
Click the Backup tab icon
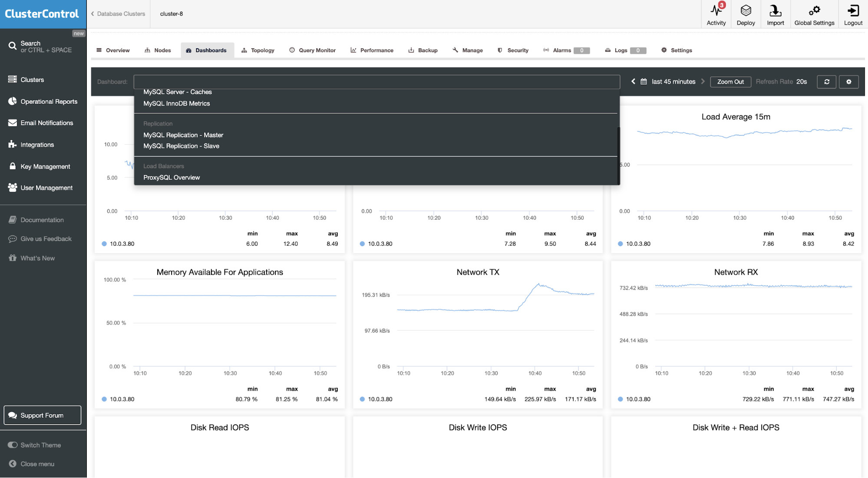point(411,50)
